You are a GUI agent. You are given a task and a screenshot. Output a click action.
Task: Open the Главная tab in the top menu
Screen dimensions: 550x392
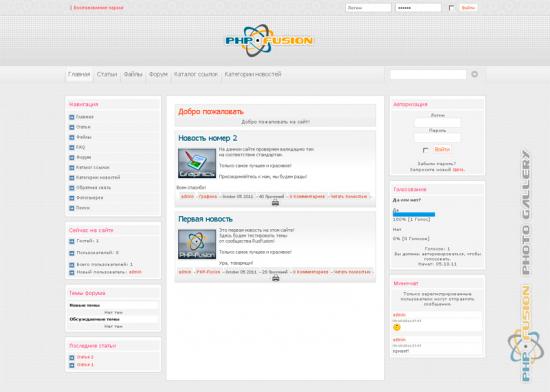(79, 74)
